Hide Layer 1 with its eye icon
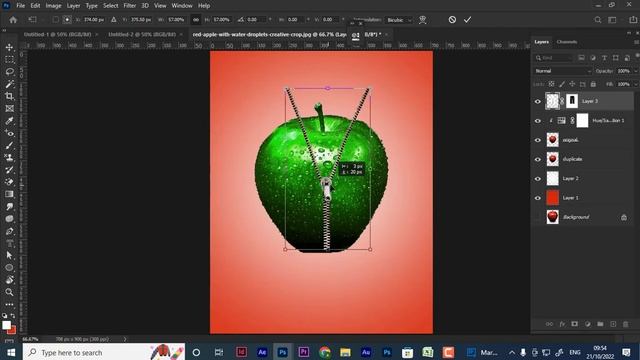640x360 pixels. tap(538, 198)
